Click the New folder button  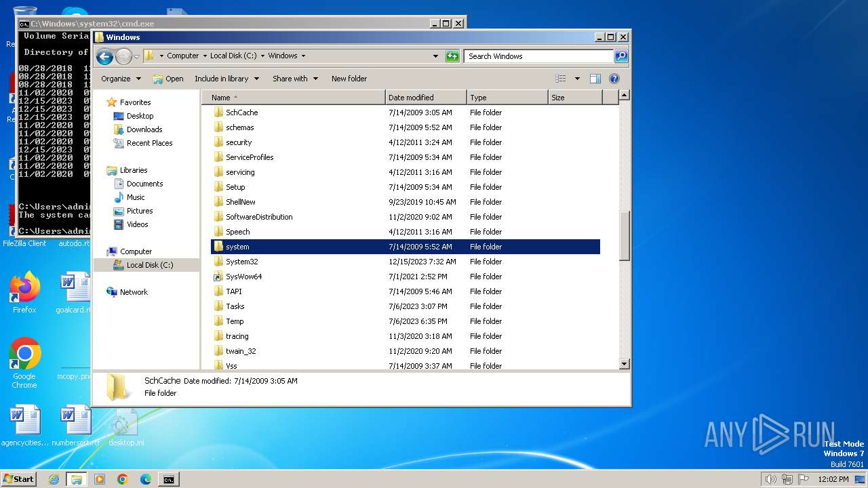pyautogui.click(x=349, y=79)
